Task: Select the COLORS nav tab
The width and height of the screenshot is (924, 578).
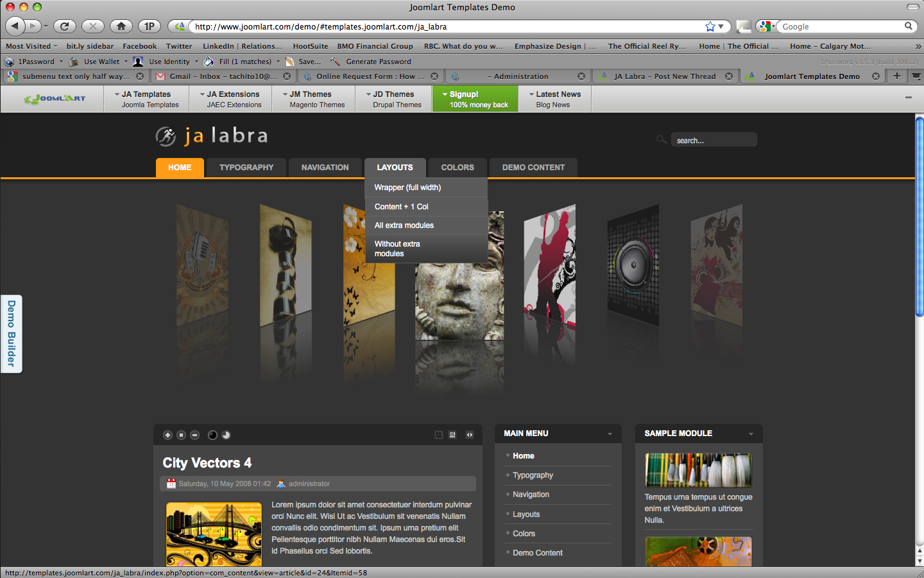Action: coord(458,168)
